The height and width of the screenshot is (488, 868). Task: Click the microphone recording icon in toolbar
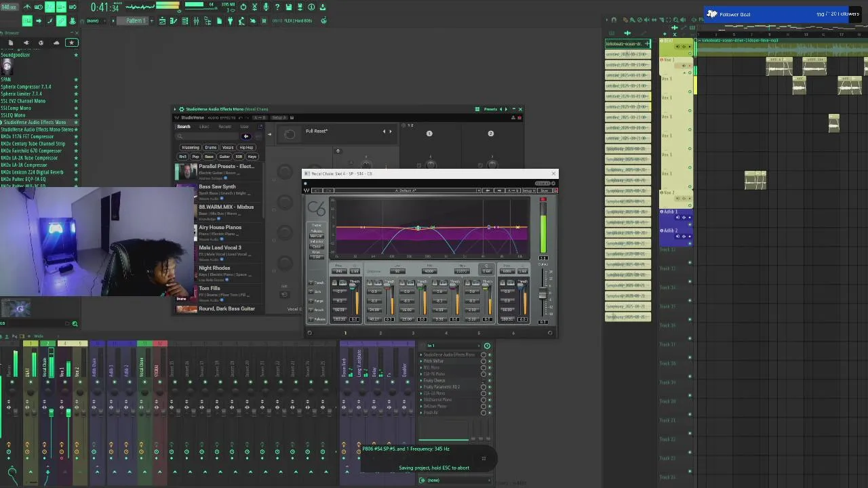(266, 7)
